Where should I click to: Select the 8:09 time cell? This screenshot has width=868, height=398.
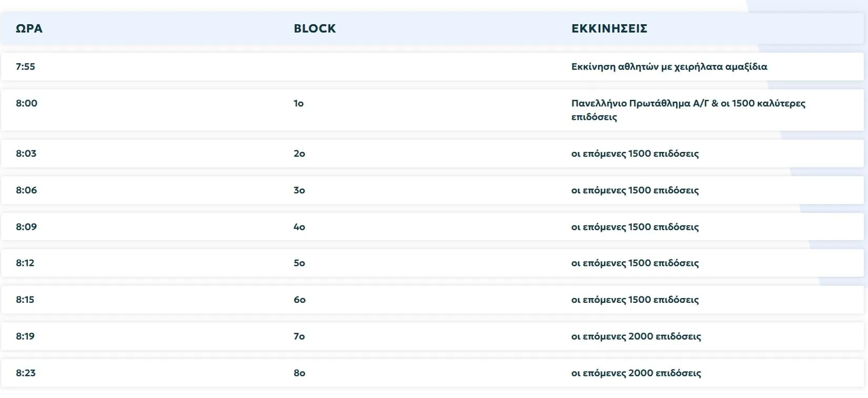pos(26,227)
